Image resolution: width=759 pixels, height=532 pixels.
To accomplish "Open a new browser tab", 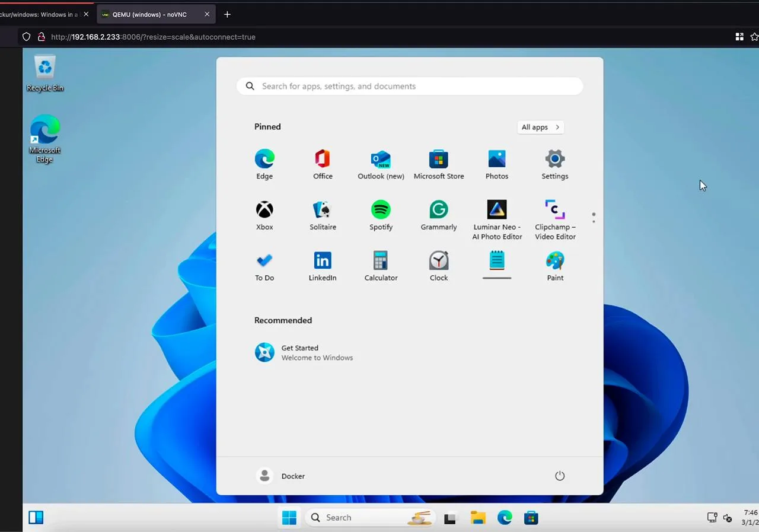I will point(227,14).
